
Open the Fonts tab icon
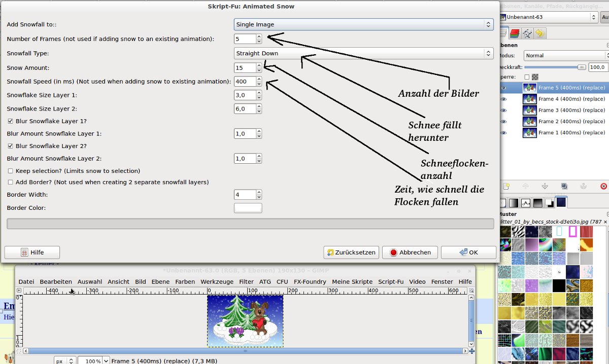coord(526,203)
